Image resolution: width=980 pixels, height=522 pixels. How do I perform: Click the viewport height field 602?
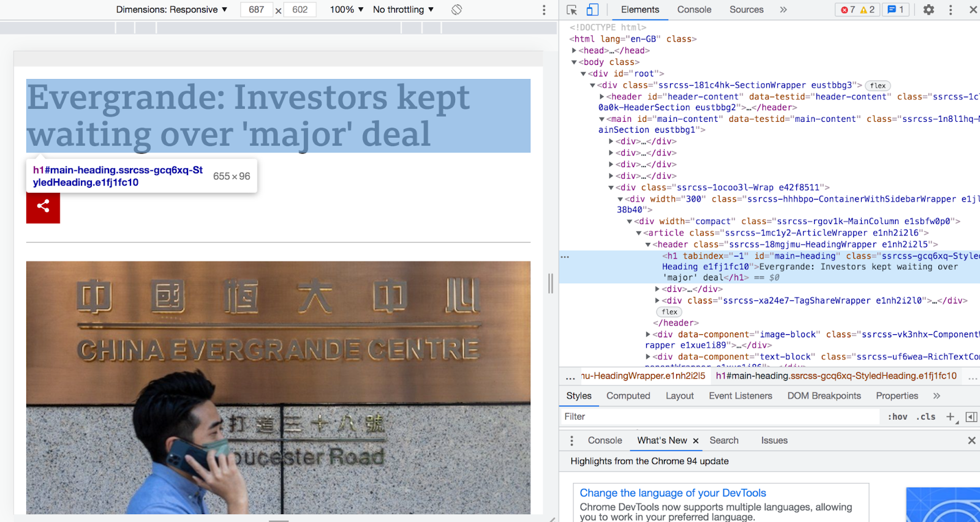point(300,10)
